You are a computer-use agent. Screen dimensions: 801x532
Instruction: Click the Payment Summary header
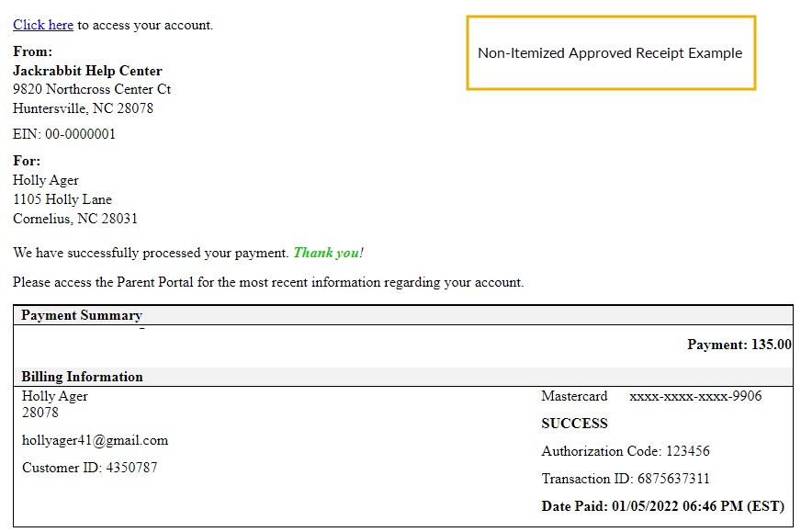(82, 315)
